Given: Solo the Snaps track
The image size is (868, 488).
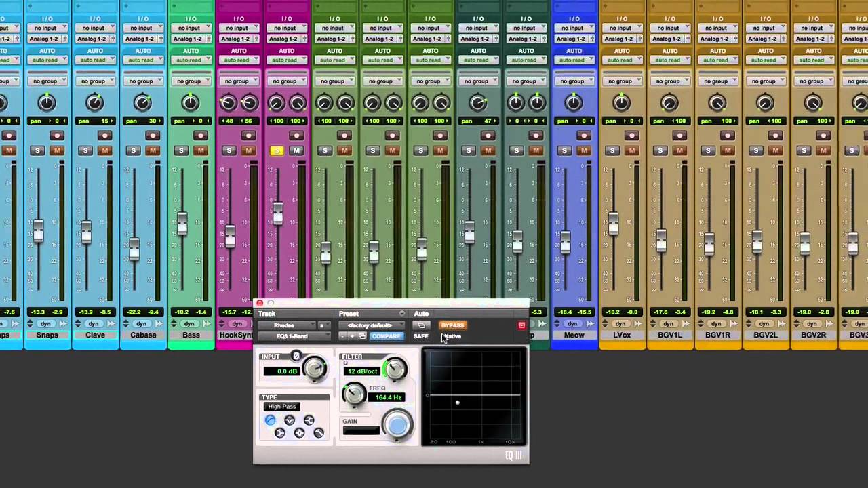Looking at the screenshot, I should click(38, 150).
